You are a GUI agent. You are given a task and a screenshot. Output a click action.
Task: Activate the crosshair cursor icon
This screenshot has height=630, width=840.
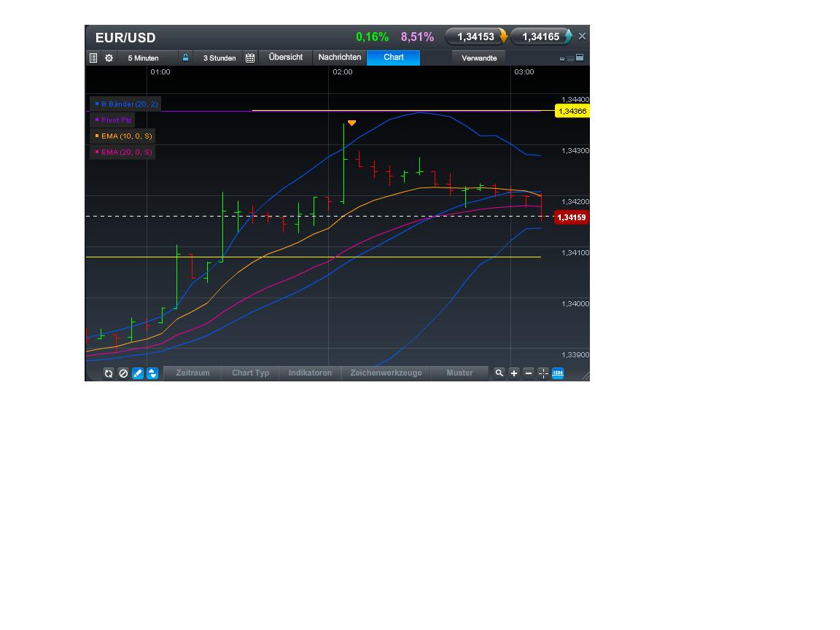coord(543,373)
